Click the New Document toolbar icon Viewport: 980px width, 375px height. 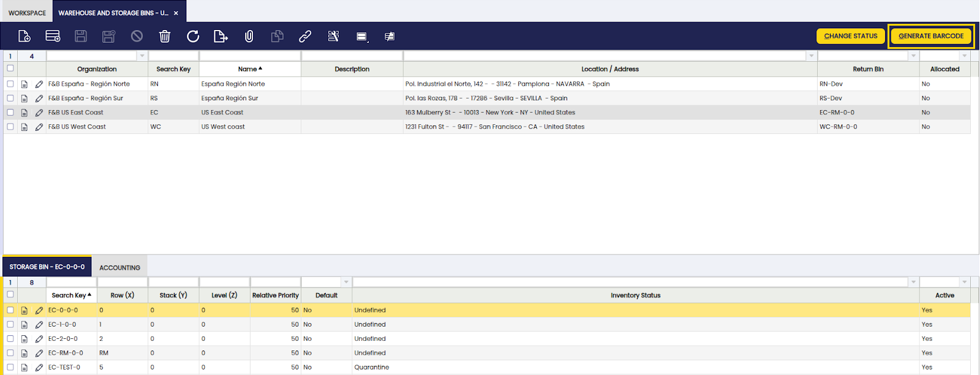pyautogui.click(x=24, y=37)
